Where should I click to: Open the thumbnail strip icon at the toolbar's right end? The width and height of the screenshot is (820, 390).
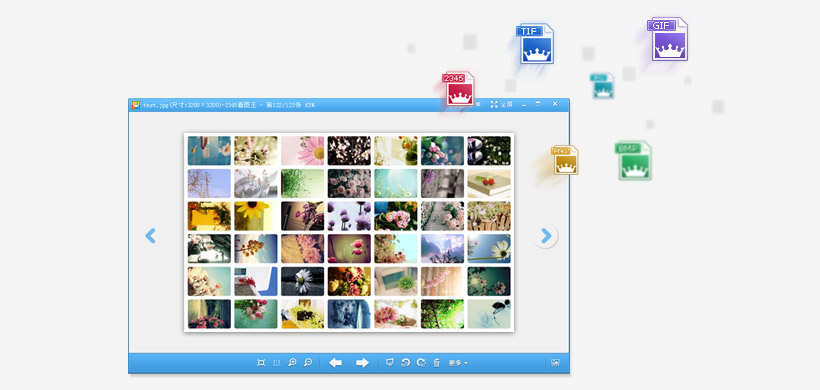[555, 362]
